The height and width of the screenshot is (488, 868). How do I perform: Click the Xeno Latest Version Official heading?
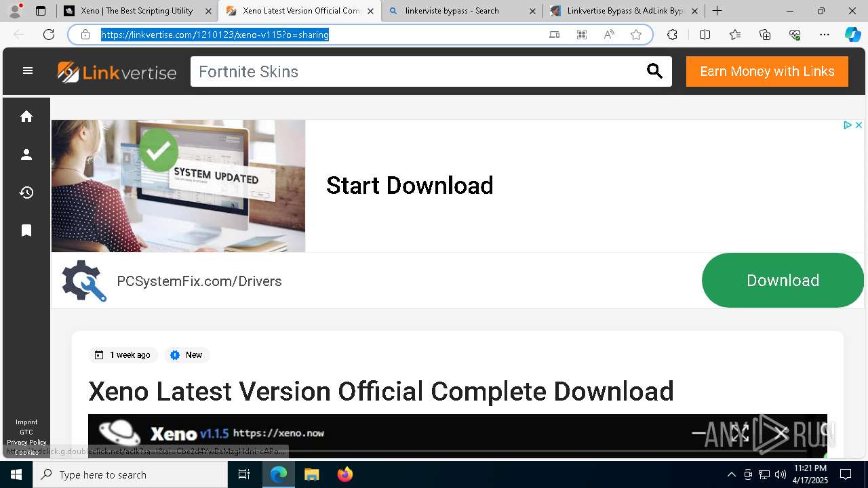(x=381, y=391)
